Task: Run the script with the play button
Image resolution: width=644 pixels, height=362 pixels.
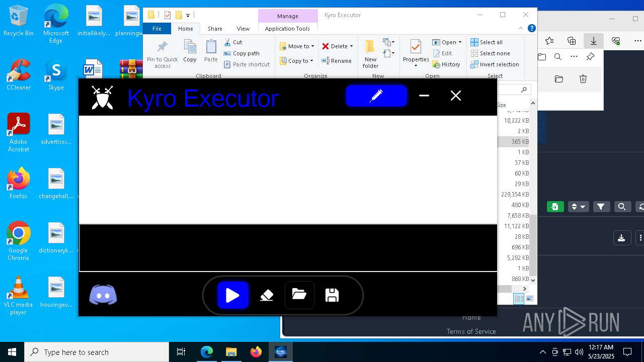Action: pos(233,295)
